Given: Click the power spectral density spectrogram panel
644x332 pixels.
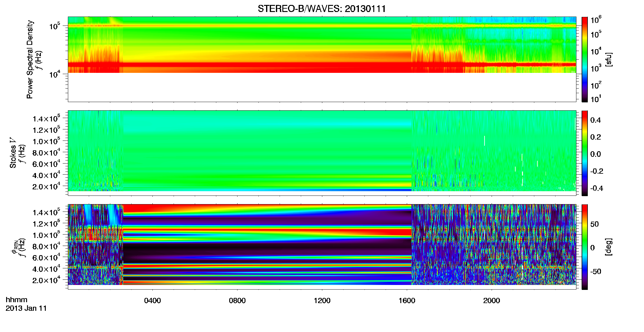Looking at the screenshot, I should pos(322,59).
